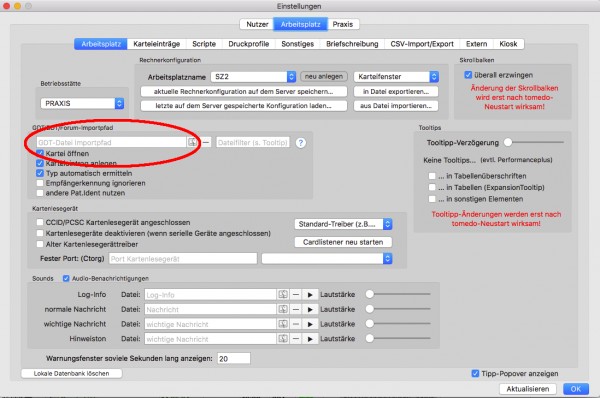Click the GDT-Datei Importpfad field
This screenshot has height=398, width=600.
pyautogui.click(x=111, y=142)
